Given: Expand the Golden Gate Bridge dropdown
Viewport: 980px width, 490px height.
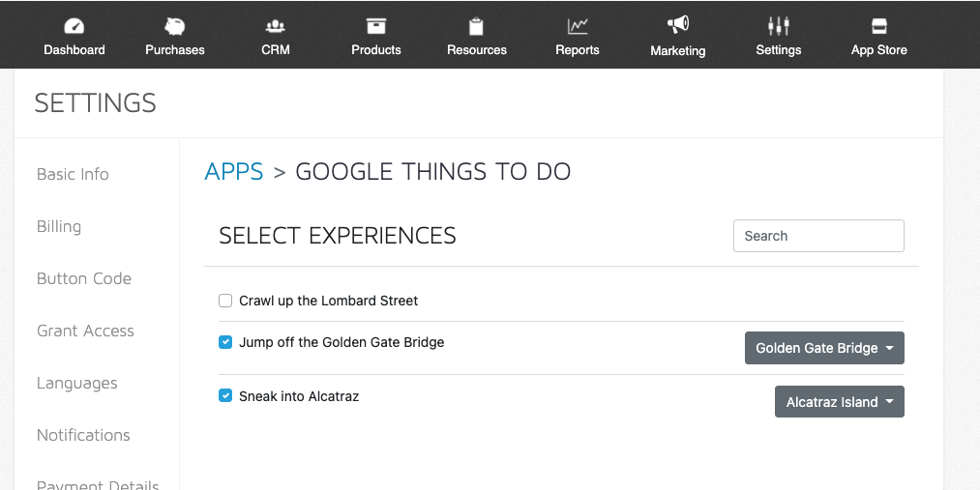Looking at the screenshot, I should click(823, 348).
